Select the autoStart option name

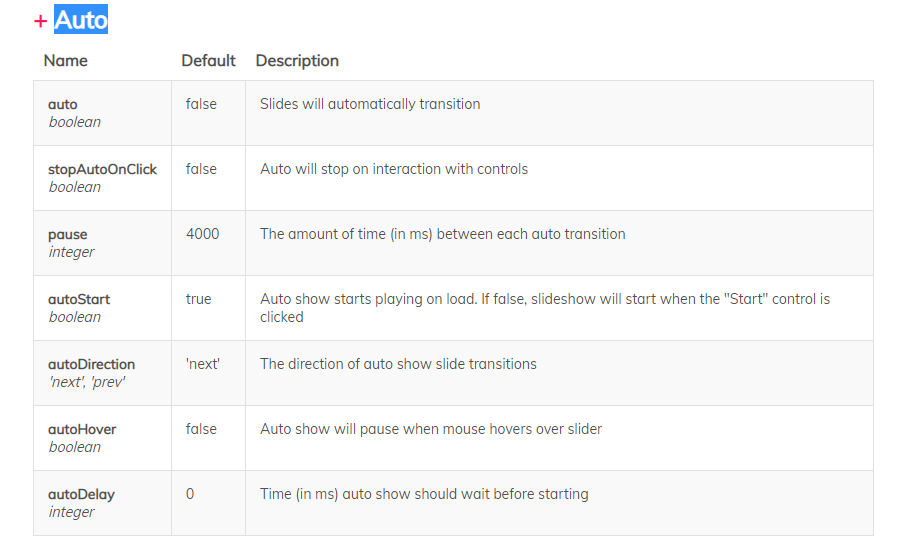pyautogui.click(x=79, y=299)
